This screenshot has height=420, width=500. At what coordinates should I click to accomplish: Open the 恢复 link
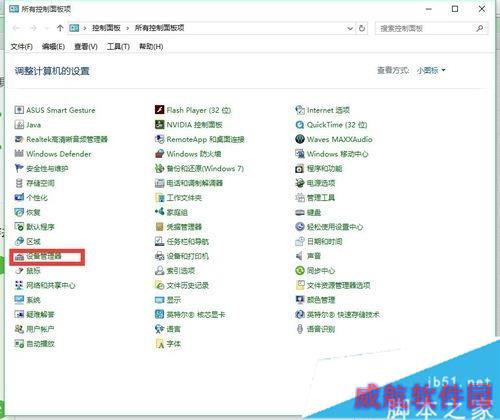33,212
